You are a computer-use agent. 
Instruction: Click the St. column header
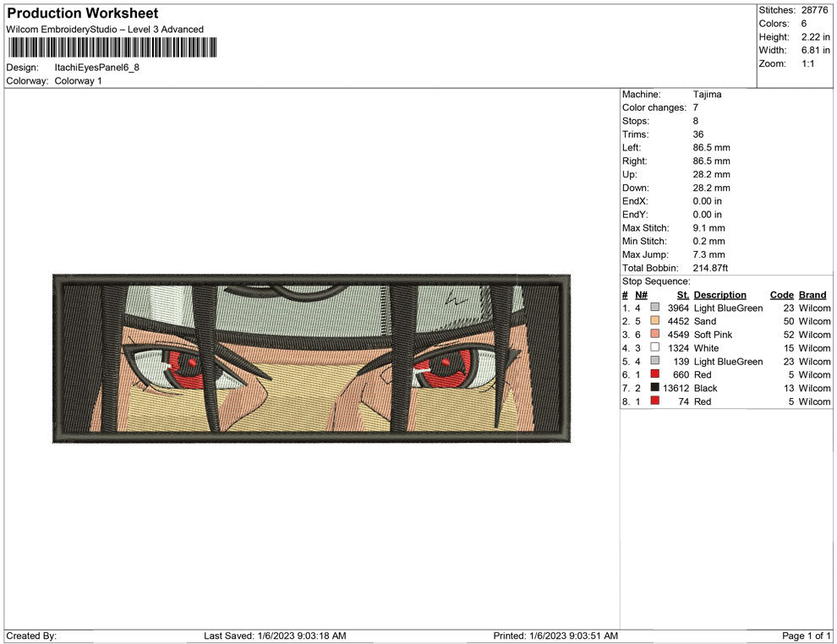(682, 294)
